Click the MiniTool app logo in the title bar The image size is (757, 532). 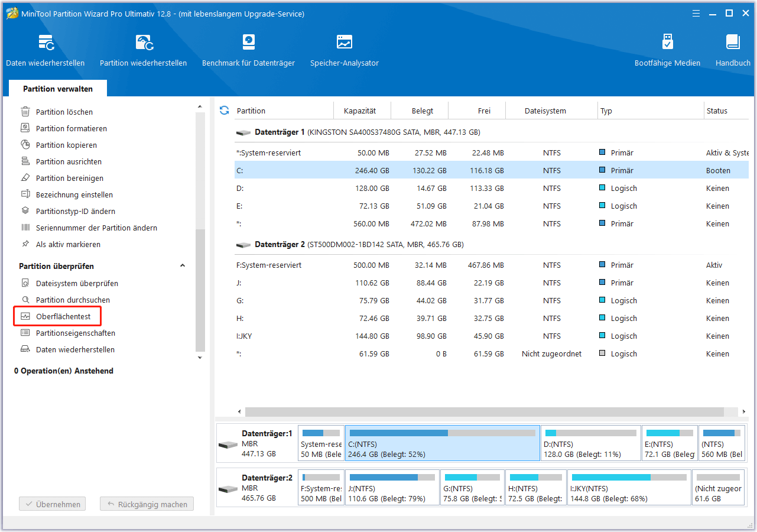(11, 13)
